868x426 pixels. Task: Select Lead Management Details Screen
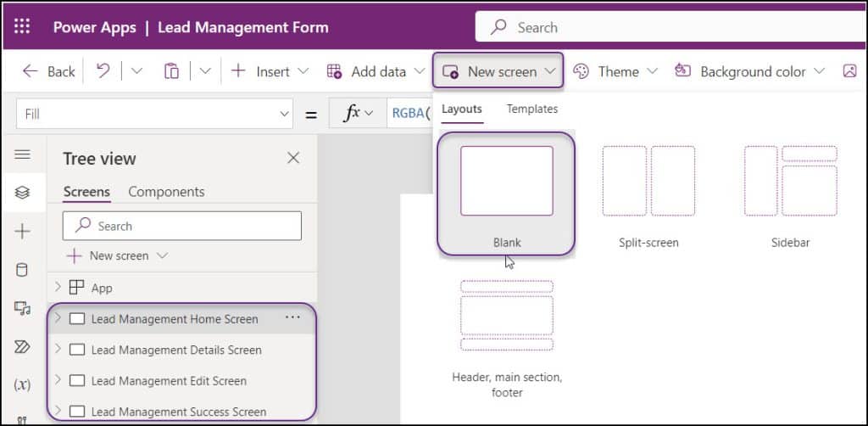[x=176, y=350]
